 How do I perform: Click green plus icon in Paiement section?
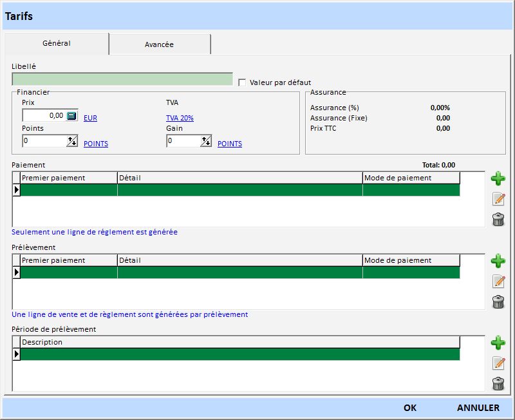tap(498, 178)
